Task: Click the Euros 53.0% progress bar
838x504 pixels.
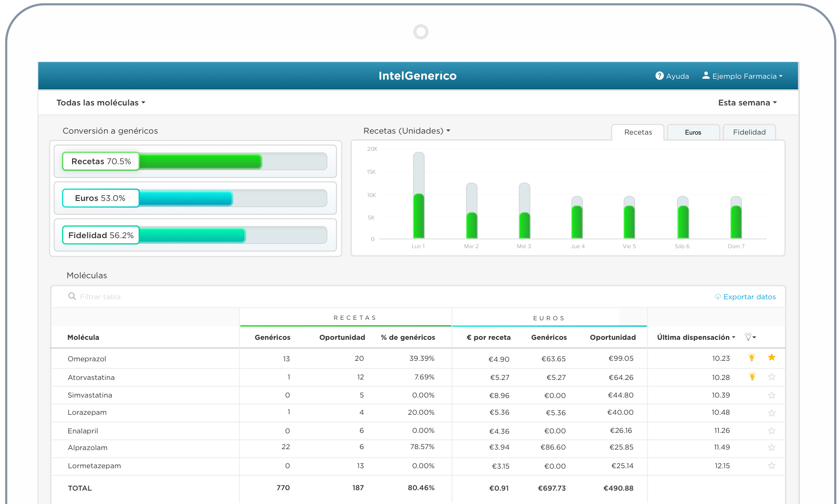Action: coord(195,198)
